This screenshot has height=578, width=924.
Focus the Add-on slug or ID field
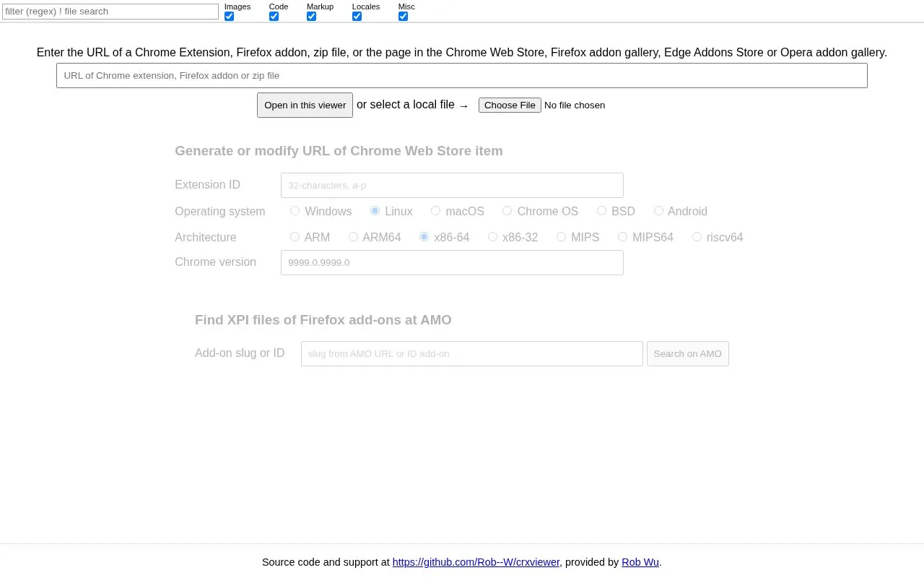[x=472, y=354]
